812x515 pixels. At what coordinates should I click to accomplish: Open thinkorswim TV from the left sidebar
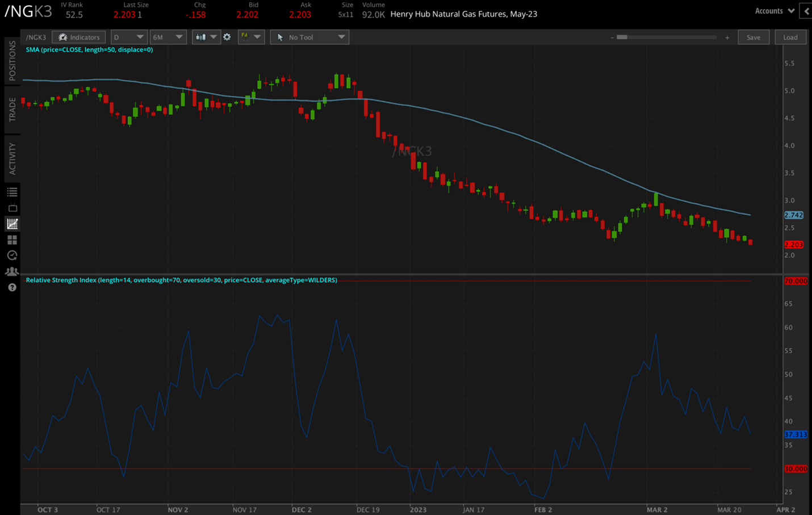(12, 208)
